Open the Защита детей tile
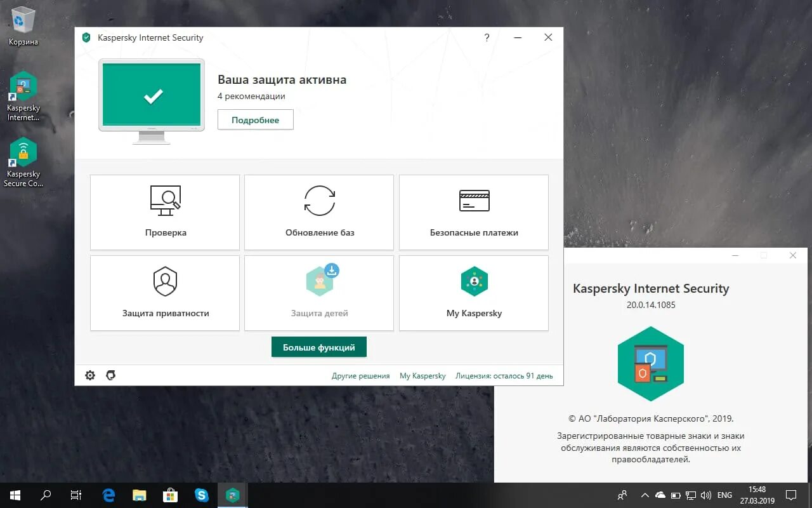The height and width of the screenshot is (508, 812). coord(319,293)
